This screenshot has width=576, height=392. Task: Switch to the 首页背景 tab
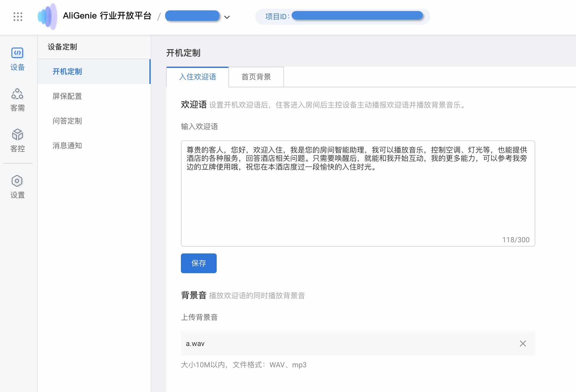(256, 77)
